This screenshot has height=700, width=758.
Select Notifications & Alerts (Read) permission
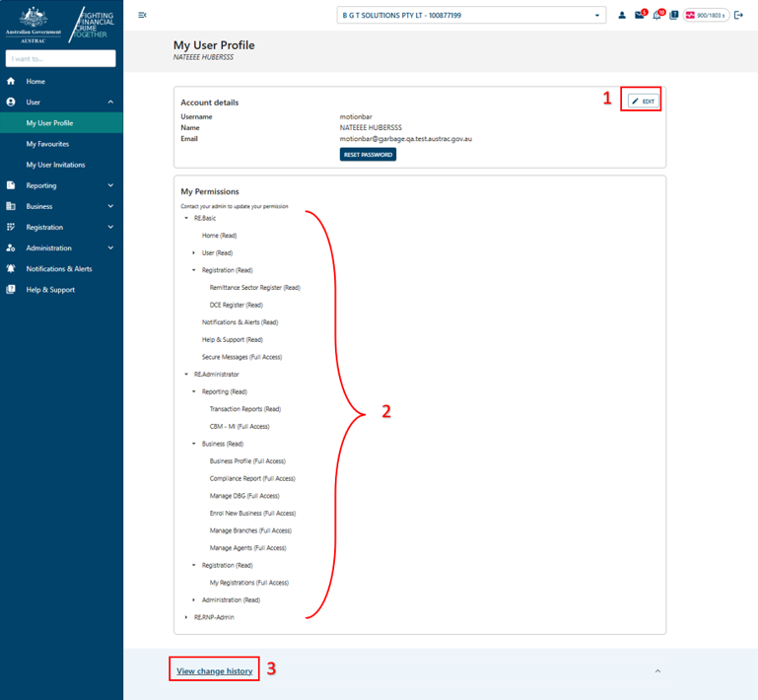tap(240, 322)
